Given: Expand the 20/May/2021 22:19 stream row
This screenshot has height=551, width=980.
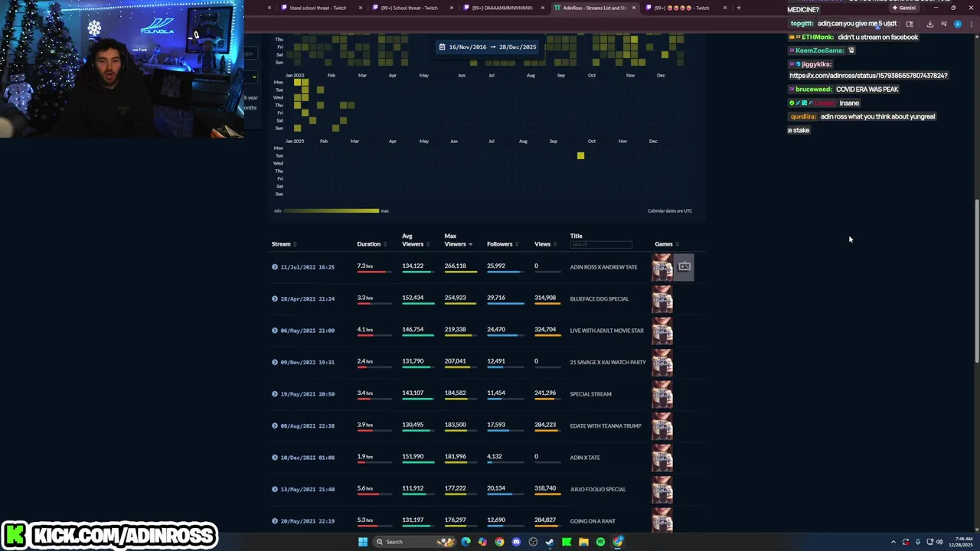Looking at the screenshot, I should 274,521.
